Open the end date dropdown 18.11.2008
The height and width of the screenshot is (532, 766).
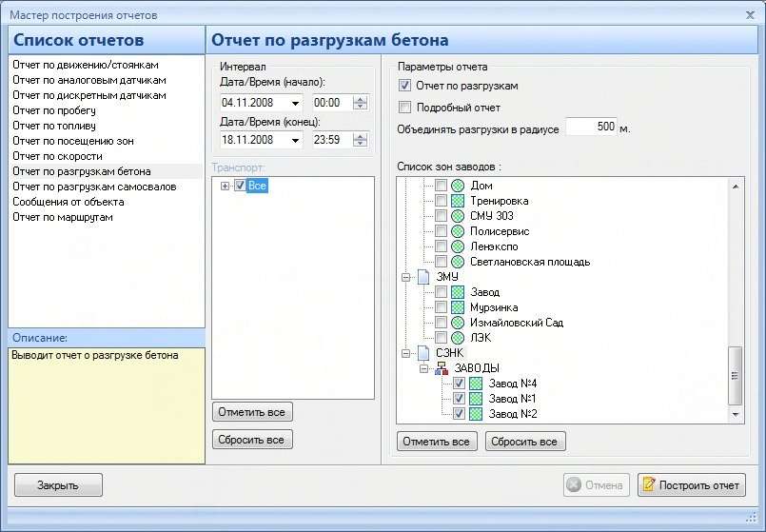295,140
